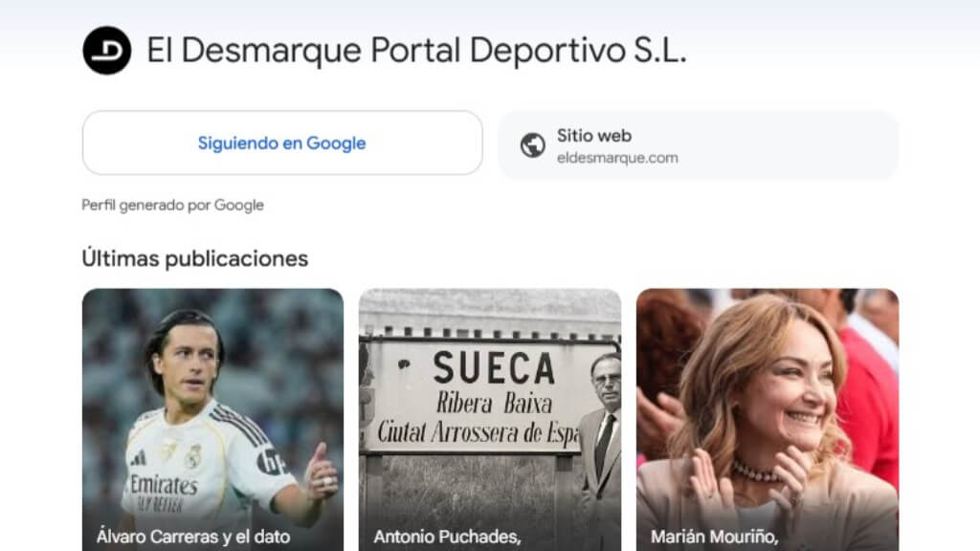Click the El Desmarque Portal Deportivo S.L. title

(416, 50)
